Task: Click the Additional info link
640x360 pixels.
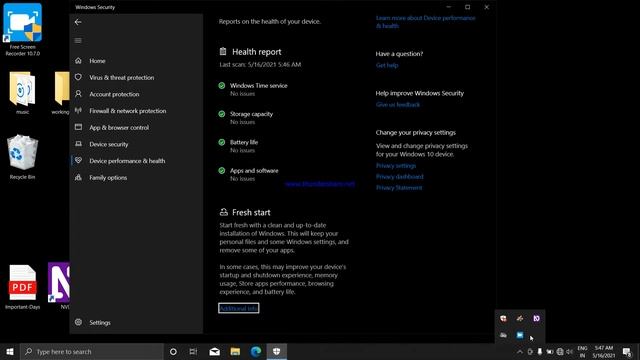Action: pyautogui.click(x=238, y=308)
